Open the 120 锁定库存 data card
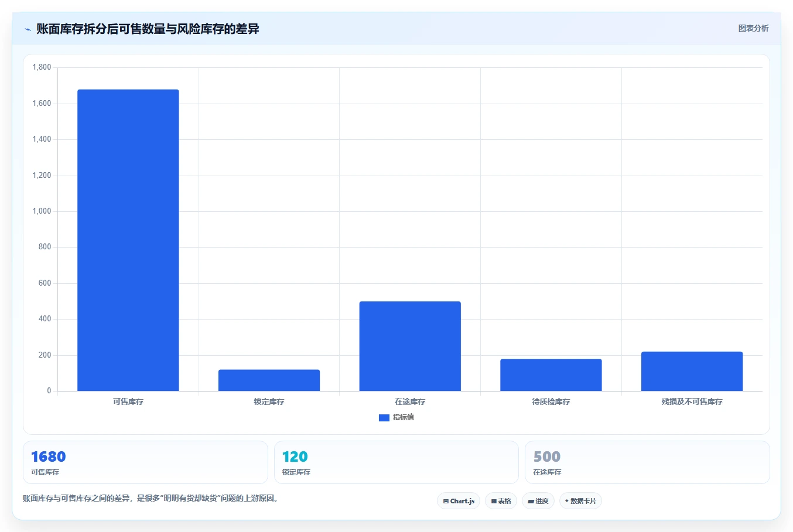The width and height of the screenshot is (793, 532). pos(396,462)
